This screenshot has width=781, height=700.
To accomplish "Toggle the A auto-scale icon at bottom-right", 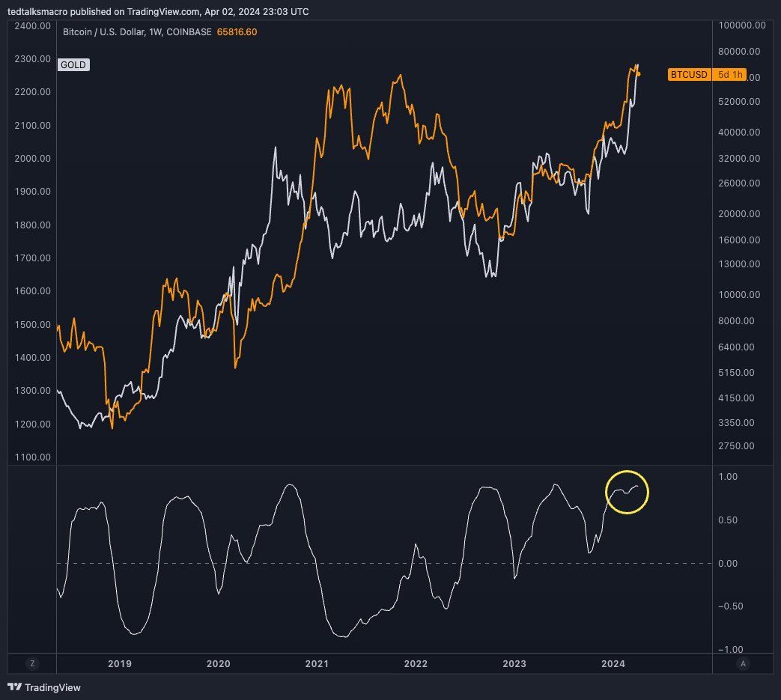I will 743,663.
